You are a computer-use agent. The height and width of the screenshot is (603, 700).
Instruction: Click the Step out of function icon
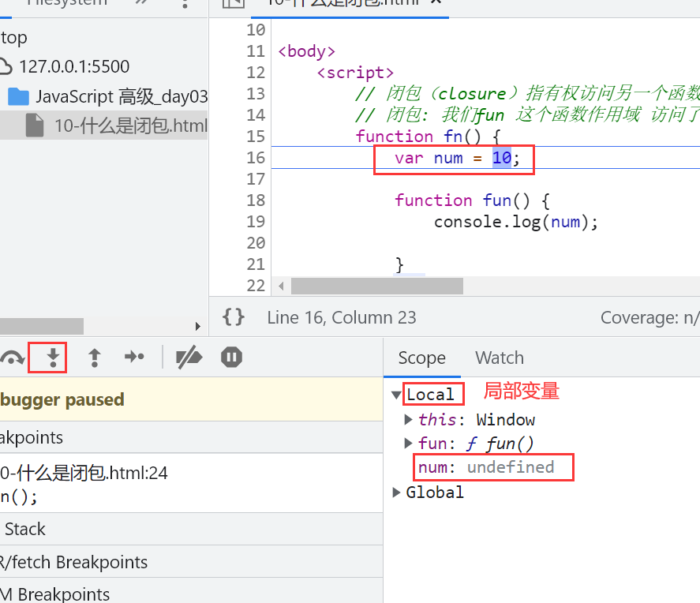94,358
